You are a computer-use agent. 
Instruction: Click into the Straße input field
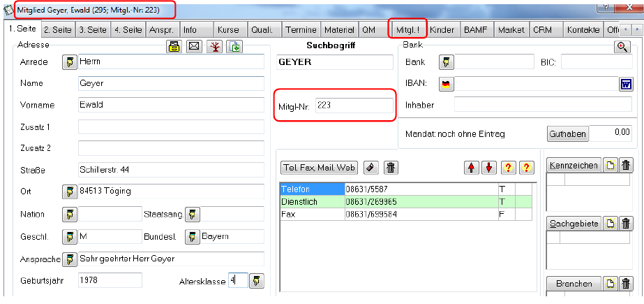coord(171,169)
